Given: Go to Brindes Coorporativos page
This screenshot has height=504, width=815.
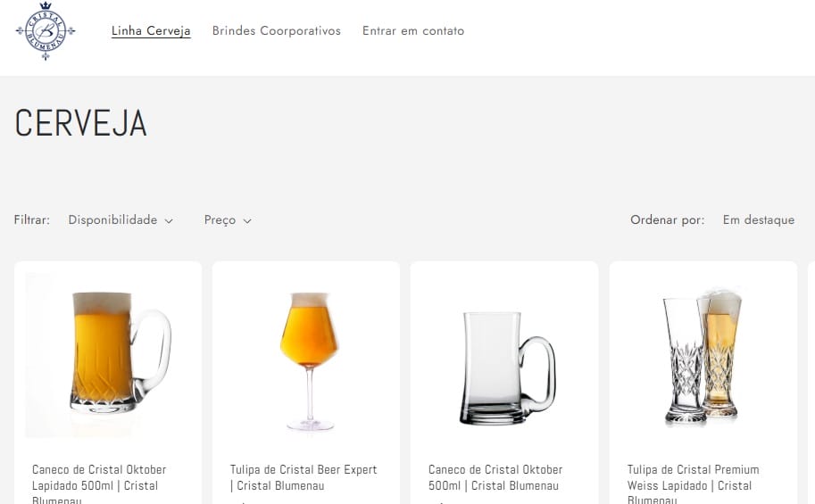Looking at the screenshot, I should [277, 31].
